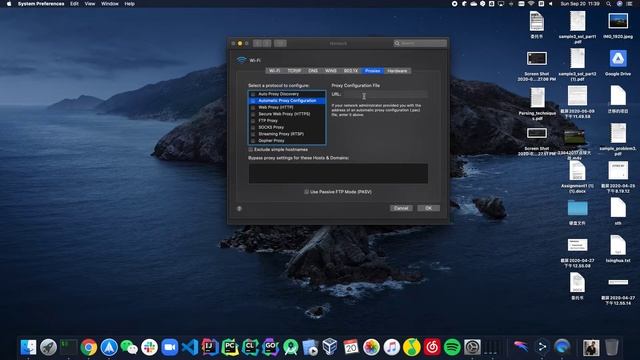
Task: Click the Apple menu icon
Action: point(9,4)
